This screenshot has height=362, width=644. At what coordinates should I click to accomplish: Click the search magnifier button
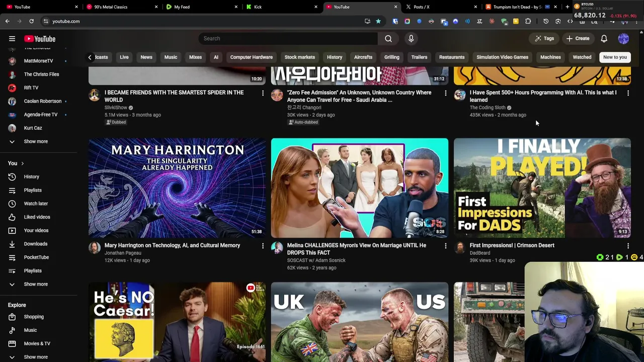(x=388, y=38)
